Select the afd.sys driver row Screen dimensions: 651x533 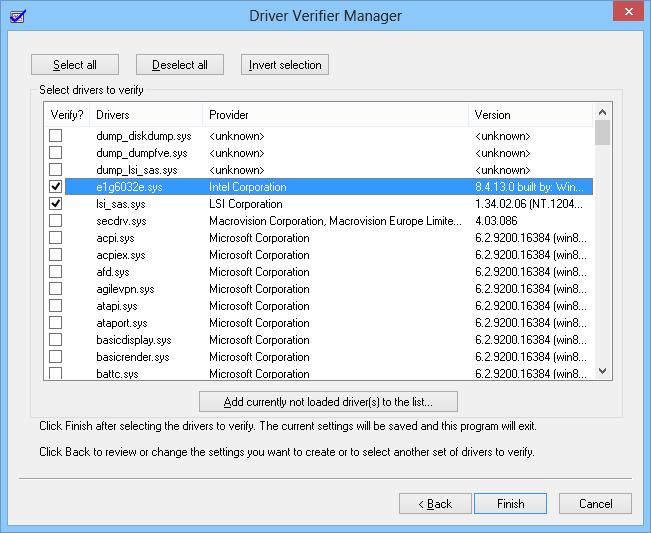(113, 272)
